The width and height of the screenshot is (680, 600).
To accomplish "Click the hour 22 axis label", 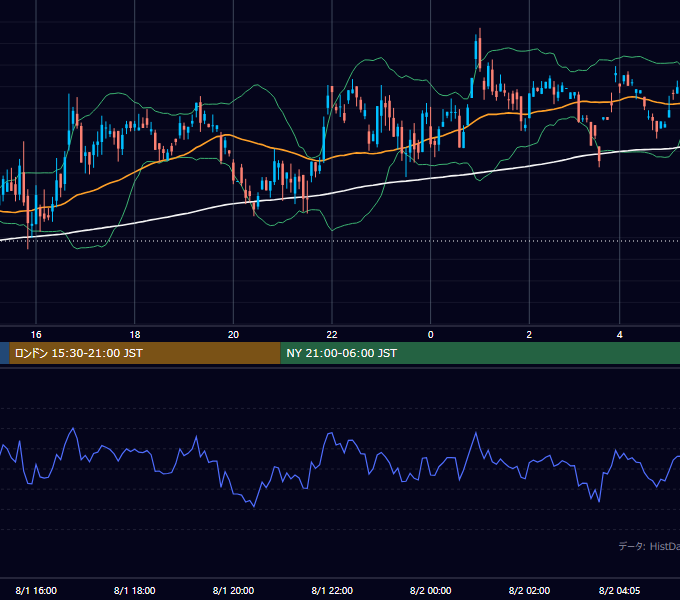I will (332, 335).
